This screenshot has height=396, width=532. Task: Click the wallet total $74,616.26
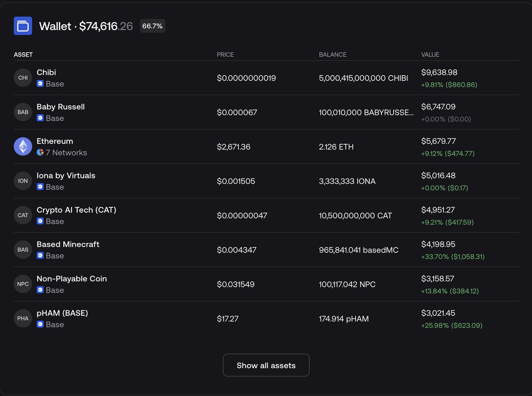coord(106,26)
